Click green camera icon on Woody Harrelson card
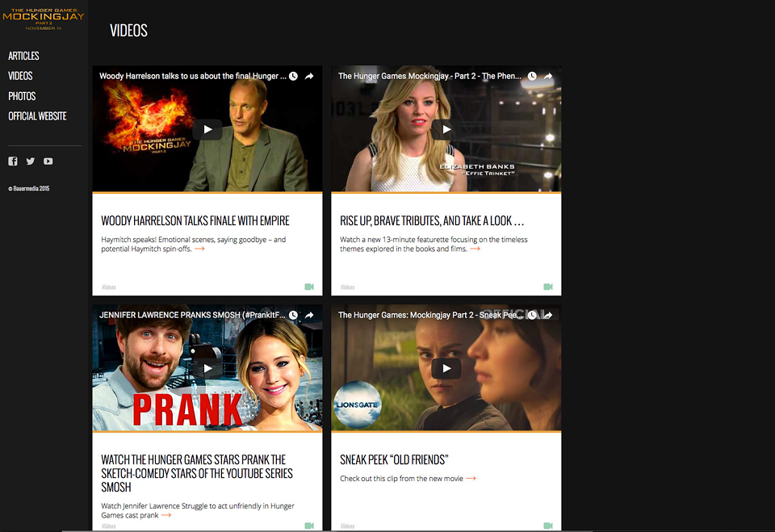 click(309, 287)
